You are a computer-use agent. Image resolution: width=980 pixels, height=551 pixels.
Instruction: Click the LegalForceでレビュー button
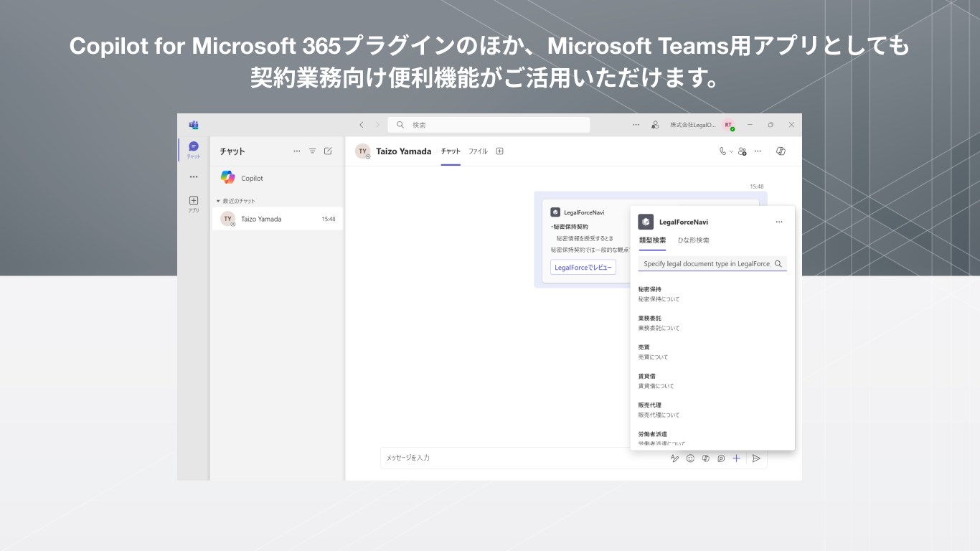coord(583,268)
